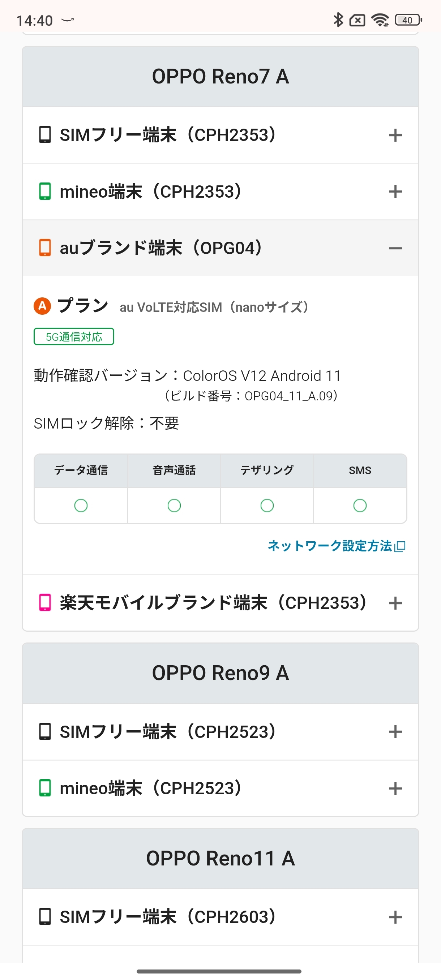Viewport: 441px width, 980px height.
Task: Tap green mineo phone icon for CPH2523
Action: 45,788
